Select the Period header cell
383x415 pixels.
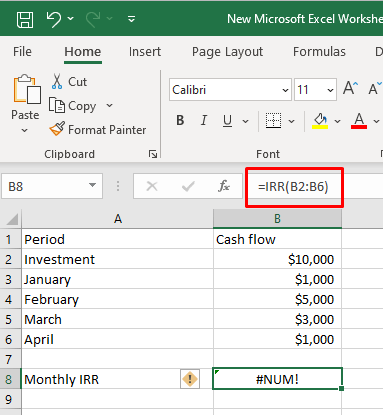[x=117, y=239]
